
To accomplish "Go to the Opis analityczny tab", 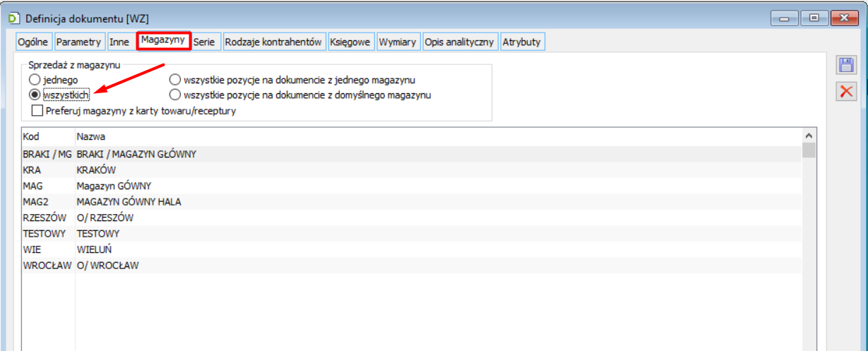I will point(460,42).
